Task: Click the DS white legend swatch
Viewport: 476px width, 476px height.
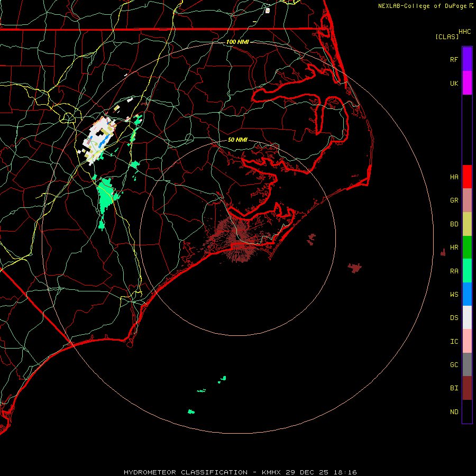Action: coord(467,317)
